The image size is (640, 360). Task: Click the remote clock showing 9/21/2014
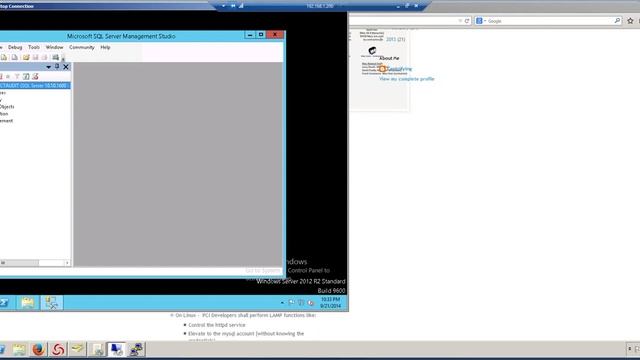pos(330,302)
